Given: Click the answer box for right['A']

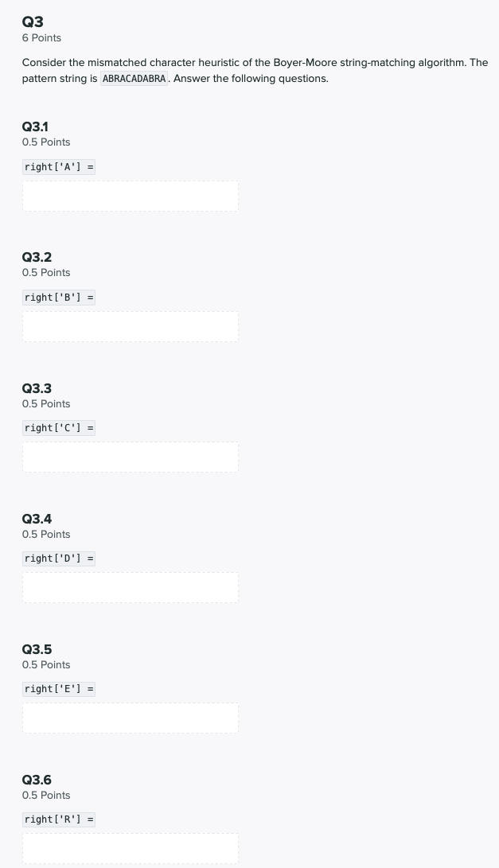Looking at the screenshot, I should pyautogui.click(x=131, y=196).
